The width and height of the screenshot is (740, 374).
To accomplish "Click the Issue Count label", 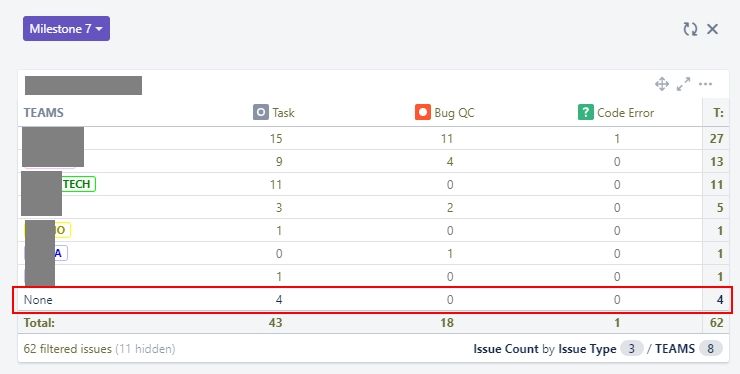I will click(506, 349).
